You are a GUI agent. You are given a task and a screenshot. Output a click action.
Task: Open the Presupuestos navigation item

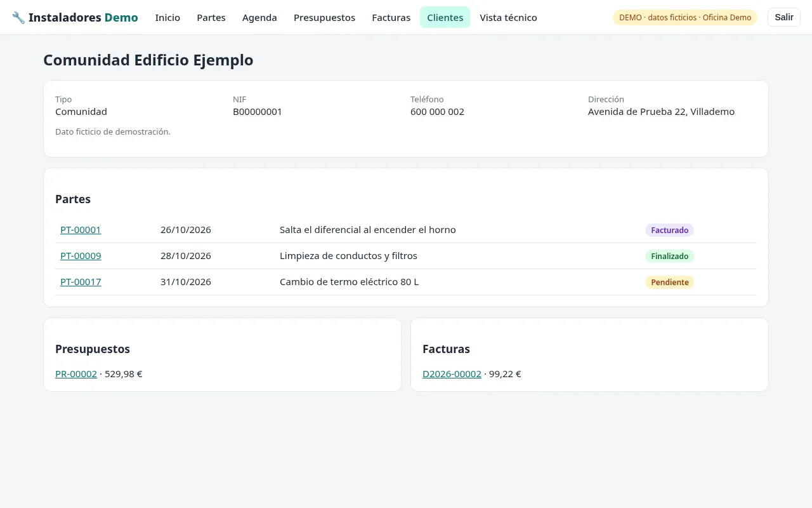(x=324, y=18)
